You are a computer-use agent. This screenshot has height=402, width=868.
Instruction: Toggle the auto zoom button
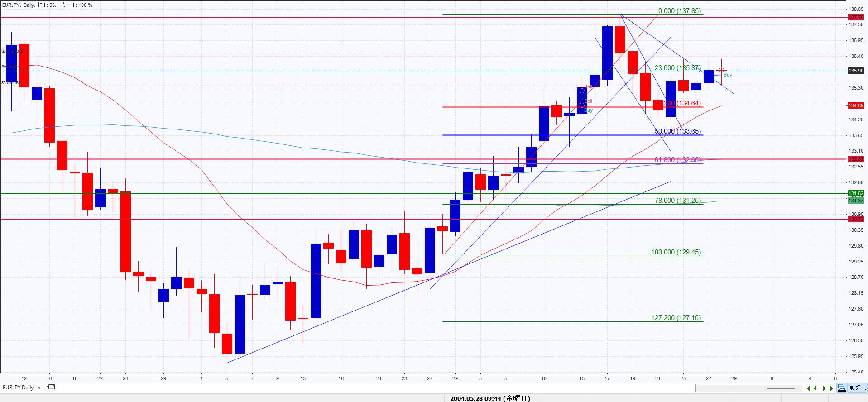857,388
